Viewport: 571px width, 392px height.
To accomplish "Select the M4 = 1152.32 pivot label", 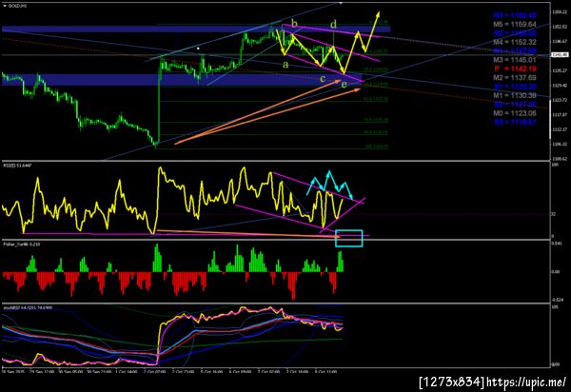I will tap(515, 42).
